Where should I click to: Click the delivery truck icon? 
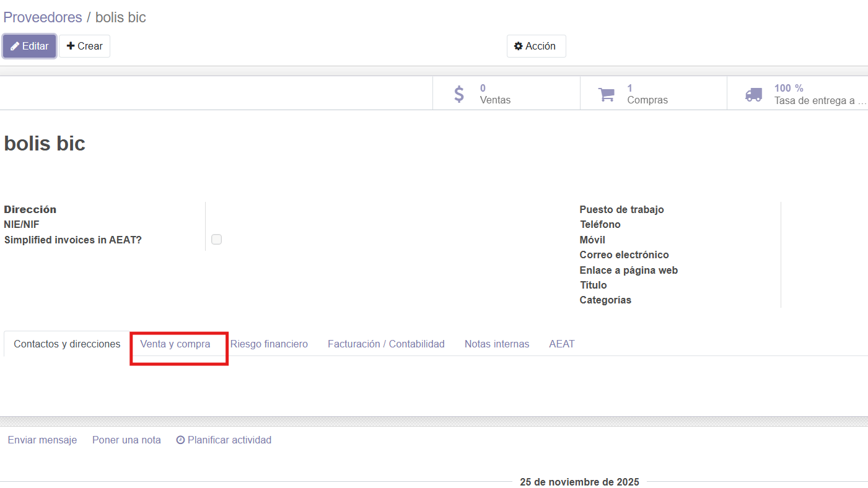click(x=753, y=94)
